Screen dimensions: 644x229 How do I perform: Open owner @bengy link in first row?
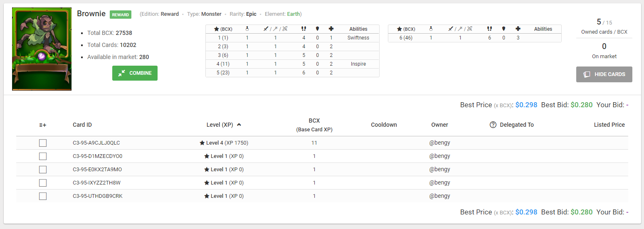(439, 143)
